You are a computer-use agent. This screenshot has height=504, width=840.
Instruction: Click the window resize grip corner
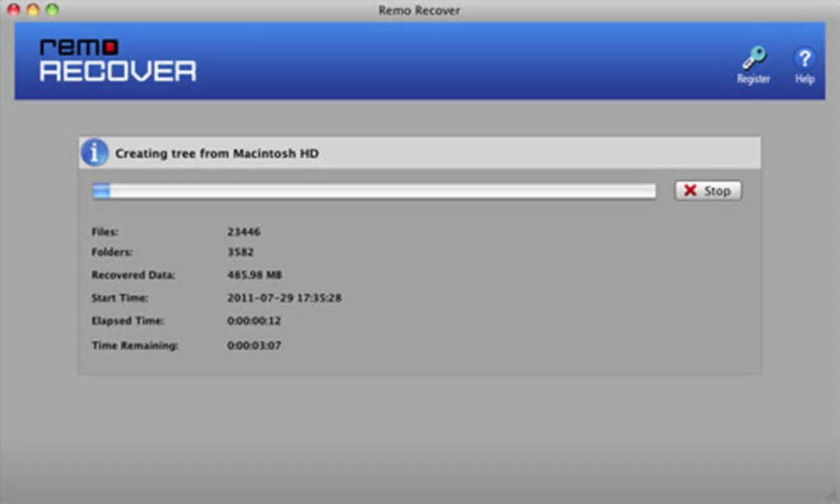(x=833, y=497)
